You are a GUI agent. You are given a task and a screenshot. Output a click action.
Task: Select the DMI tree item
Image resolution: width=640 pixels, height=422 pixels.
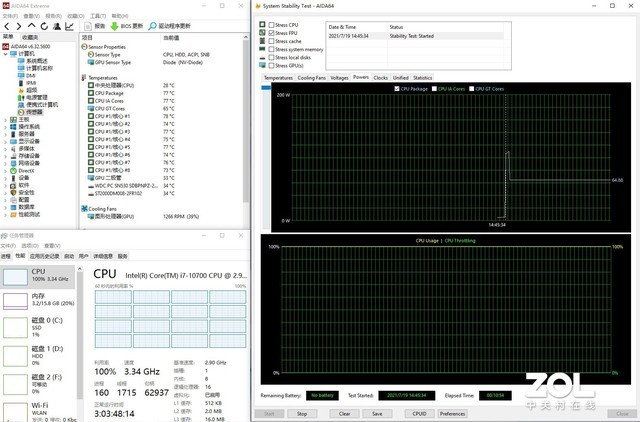click(27, 76)
